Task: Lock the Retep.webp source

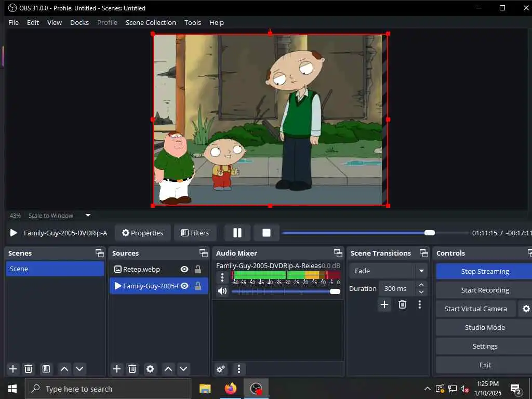Action: point(198,269)
